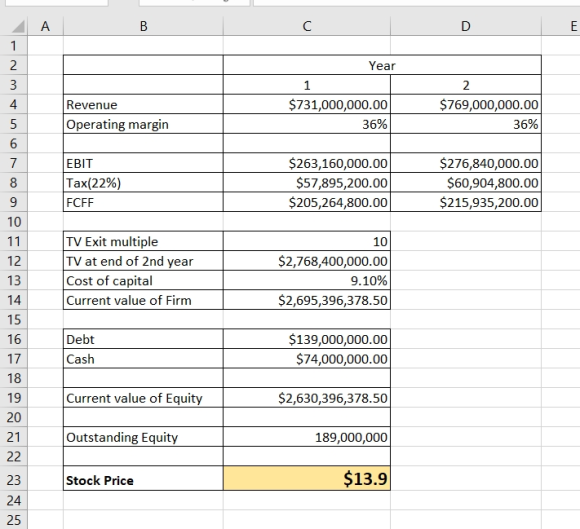Select column C header

click(x=307, y=26)
